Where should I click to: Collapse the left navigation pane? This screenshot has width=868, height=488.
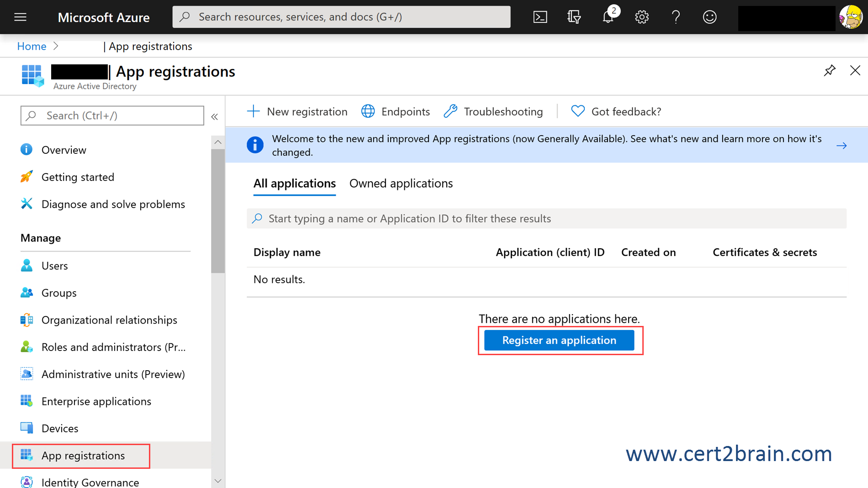click(215, 117)
